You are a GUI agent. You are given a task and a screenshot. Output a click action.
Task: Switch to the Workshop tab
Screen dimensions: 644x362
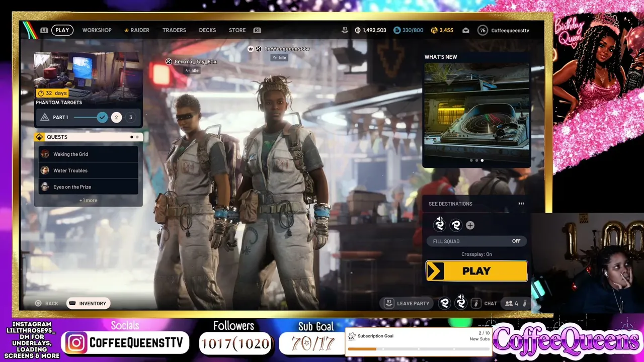97,30
